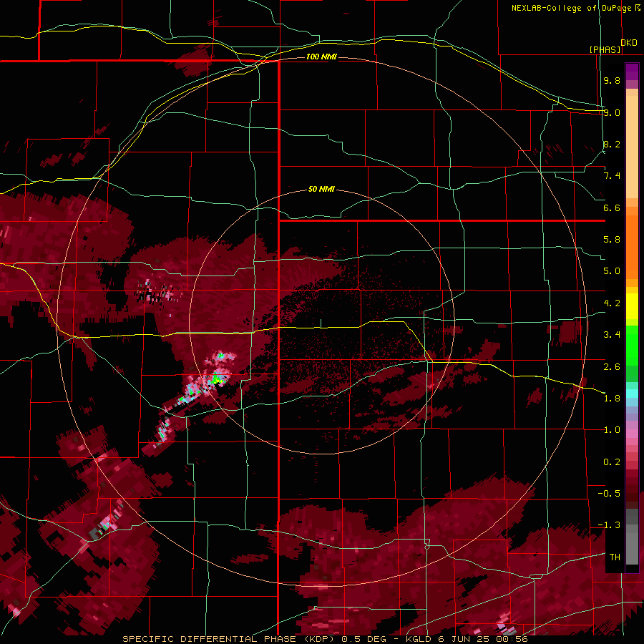
Task: Pick the cyan color bar segment
Action: pyautogui.click(x=632, y=393)
